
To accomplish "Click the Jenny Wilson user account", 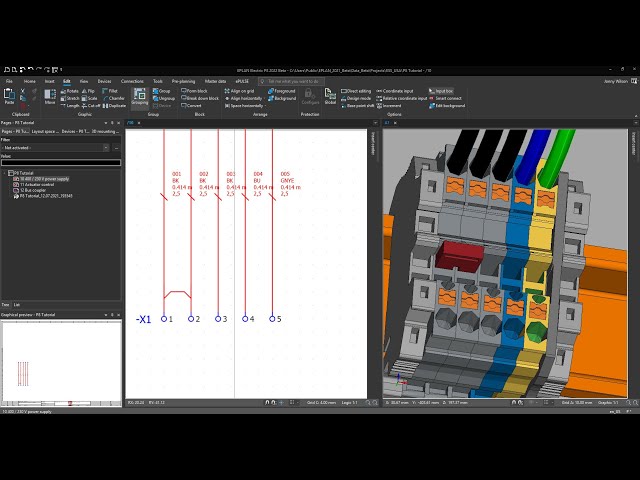I will [616, 81].
